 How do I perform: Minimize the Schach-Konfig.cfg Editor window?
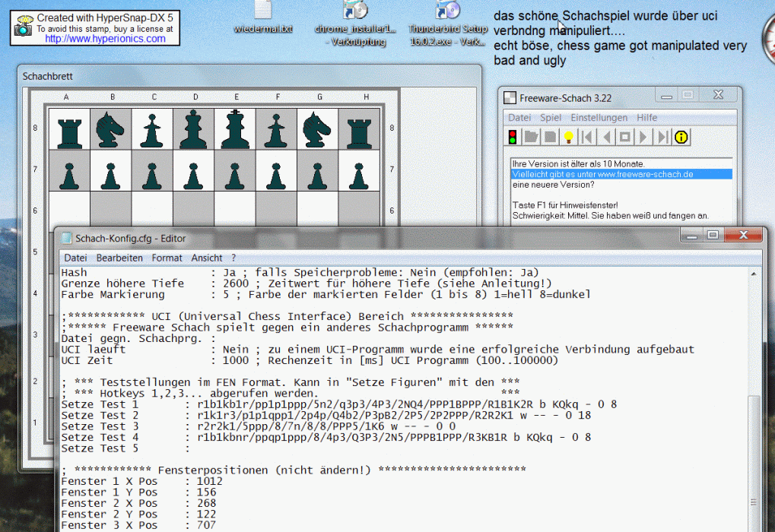tap(691, 236)
